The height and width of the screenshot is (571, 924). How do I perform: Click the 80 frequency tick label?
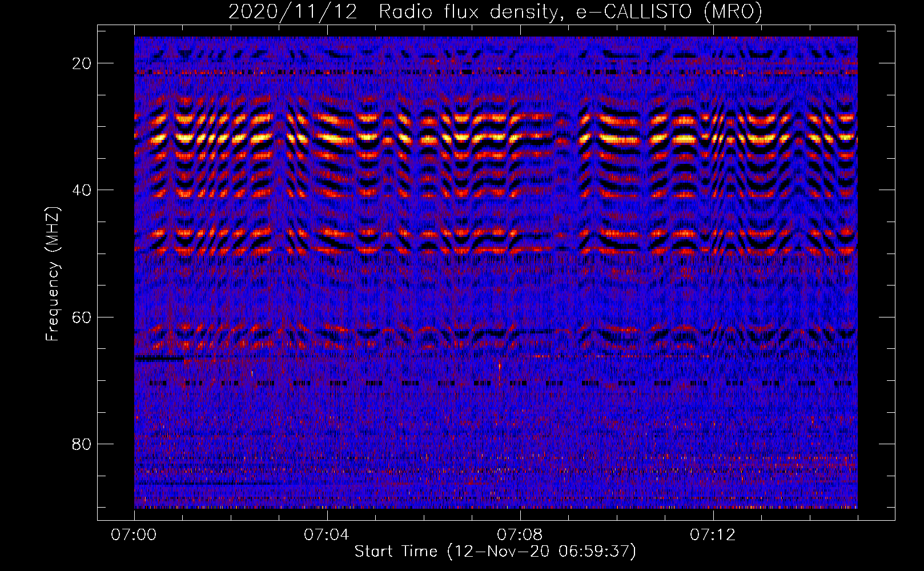(82, 444)
